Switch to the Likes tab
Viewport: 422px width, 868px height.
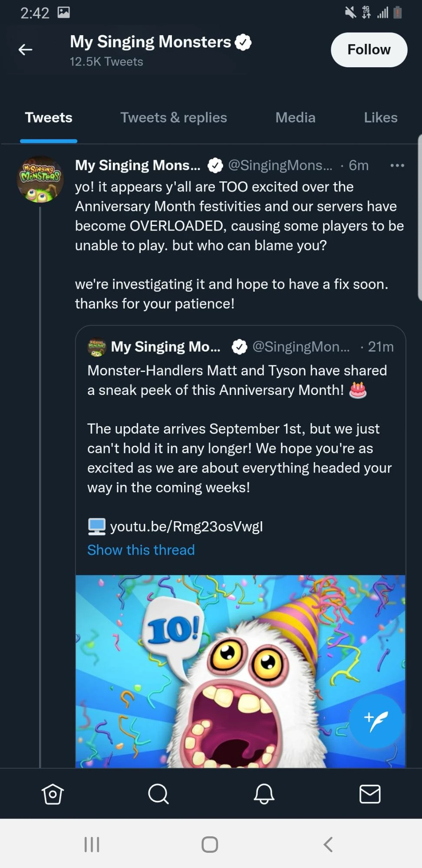point(380,118)
